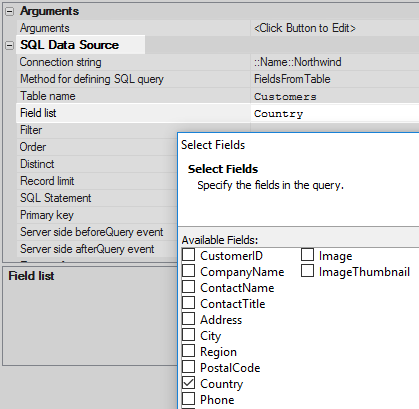Select the Filter property row
This screenshot has height=409, width=419.
[x=97, y=130]
